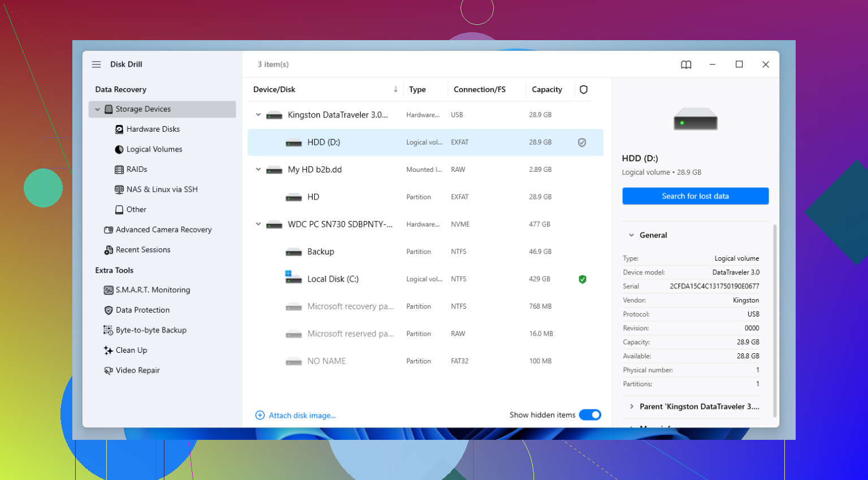Click the plus icon beside Attach disk image
The image size is (868, 480).
tap(260, 416)
